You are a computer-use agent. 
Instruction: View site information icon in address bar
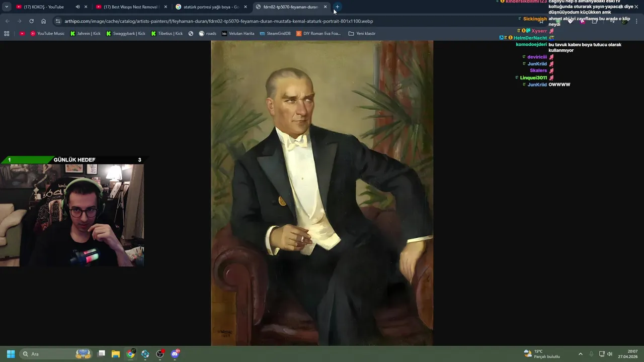[58, 21]
